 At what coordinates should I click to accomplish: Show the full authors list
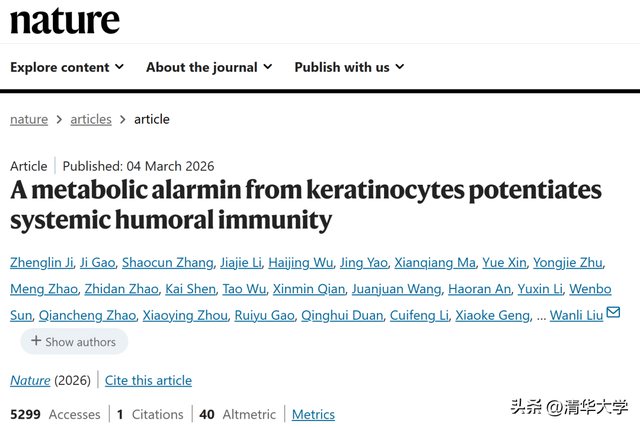(x=74, y=341)
